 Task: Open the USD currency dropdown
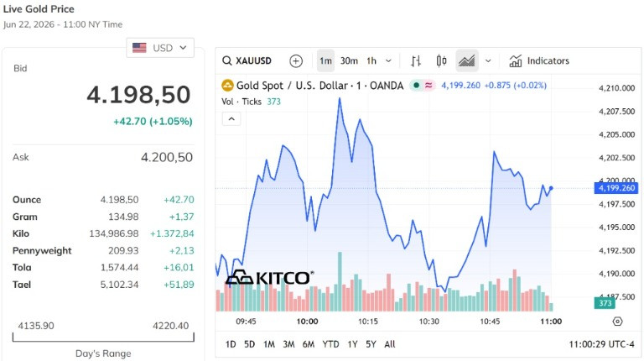pyautogui.click(x=160, y=48)
